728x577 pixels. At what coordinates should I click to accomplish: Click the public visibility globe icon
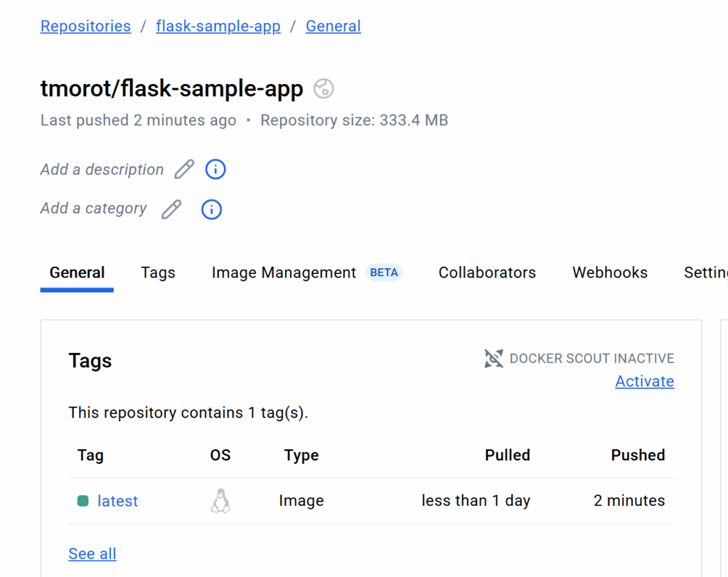pyautogui.click(x=323, y=88)
